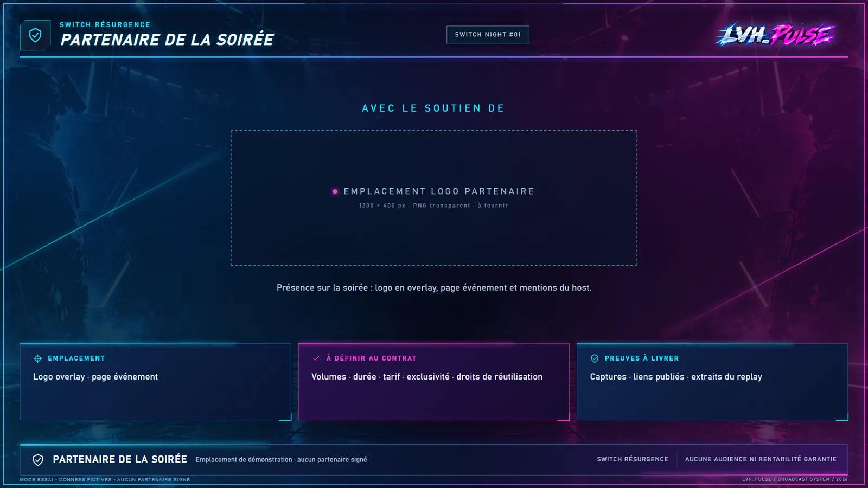Click 'Volumes · durée · tarif · exclusivité' text
Screen dimensions: 868x488
click(380, 377)
